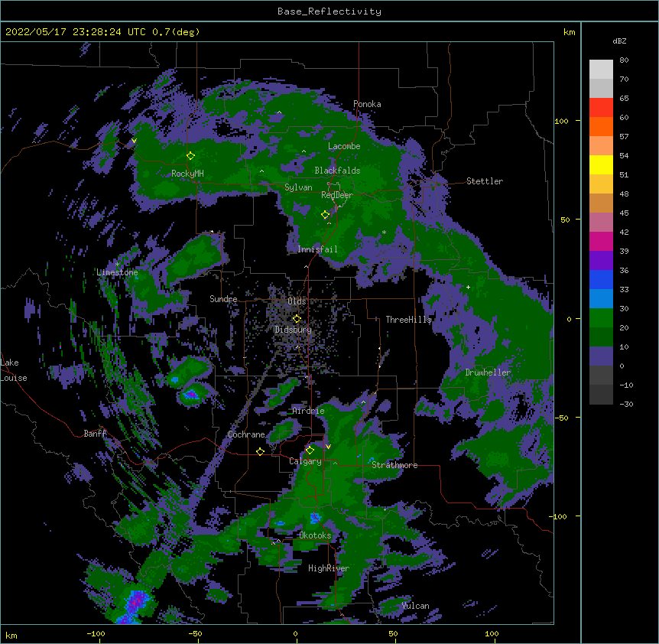This screenshot has width=659, height=644.
Task: Select the Airdrie label
Action: pyautogui.click(x=309, y=411)
